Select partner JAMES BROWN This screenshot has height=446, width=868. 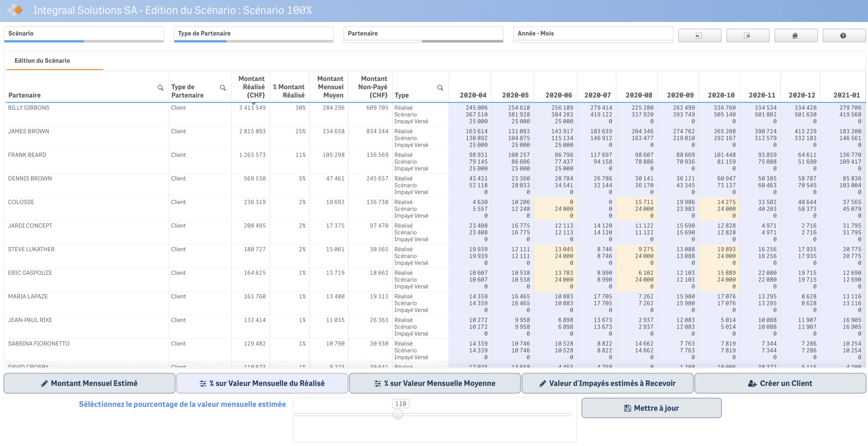28,131
